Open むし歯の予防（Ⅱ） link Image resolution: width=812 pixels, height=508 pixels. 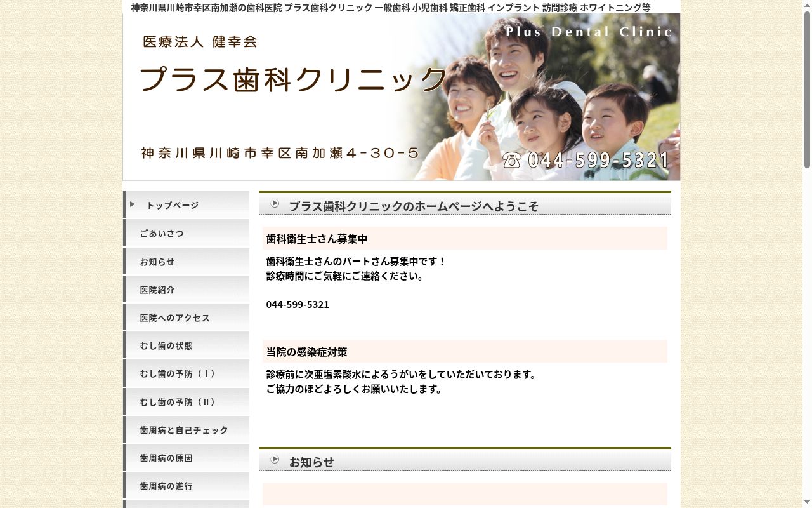[x=187, y=402]
